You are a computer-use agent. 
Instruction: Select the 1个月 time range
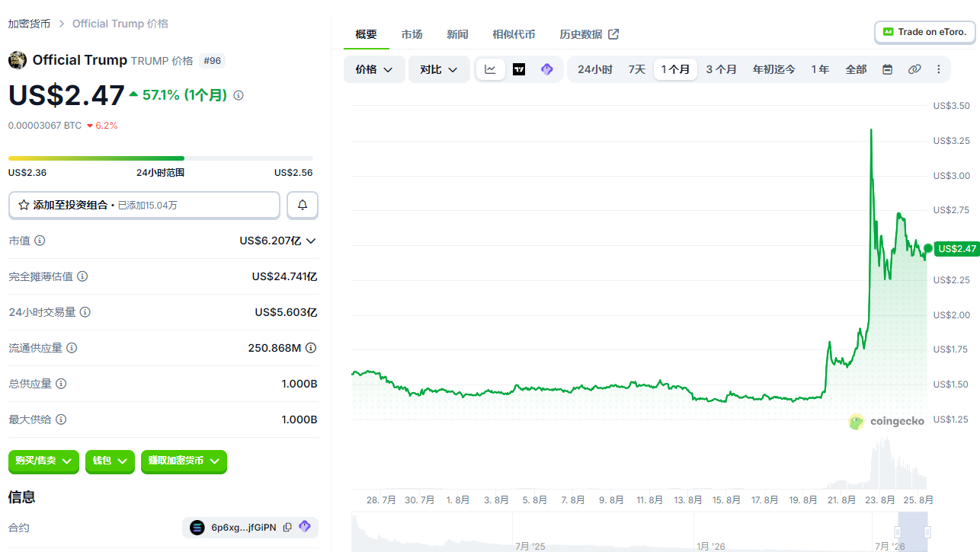point(675,69)
